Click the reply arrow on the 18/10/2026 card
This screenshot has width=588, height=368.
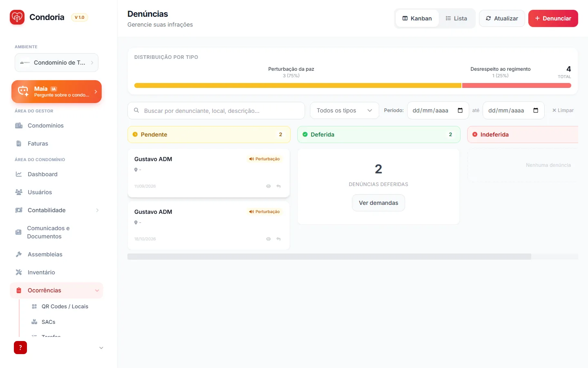click(278, 239)
